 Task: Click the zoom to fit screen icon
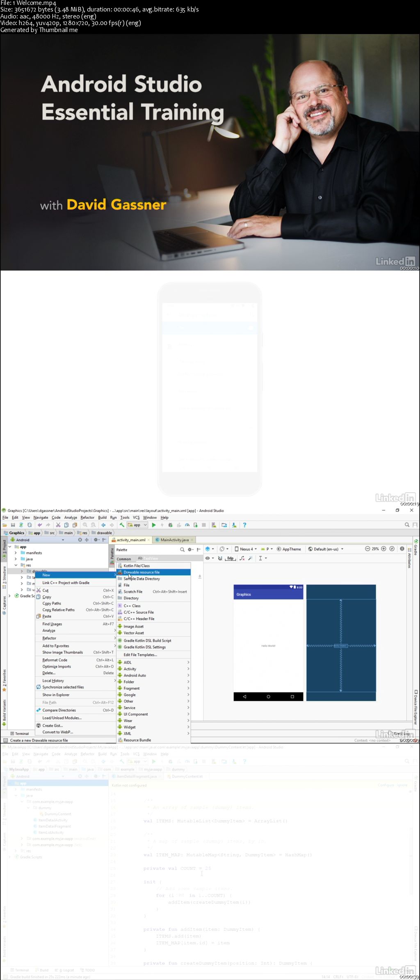[392, 549]
